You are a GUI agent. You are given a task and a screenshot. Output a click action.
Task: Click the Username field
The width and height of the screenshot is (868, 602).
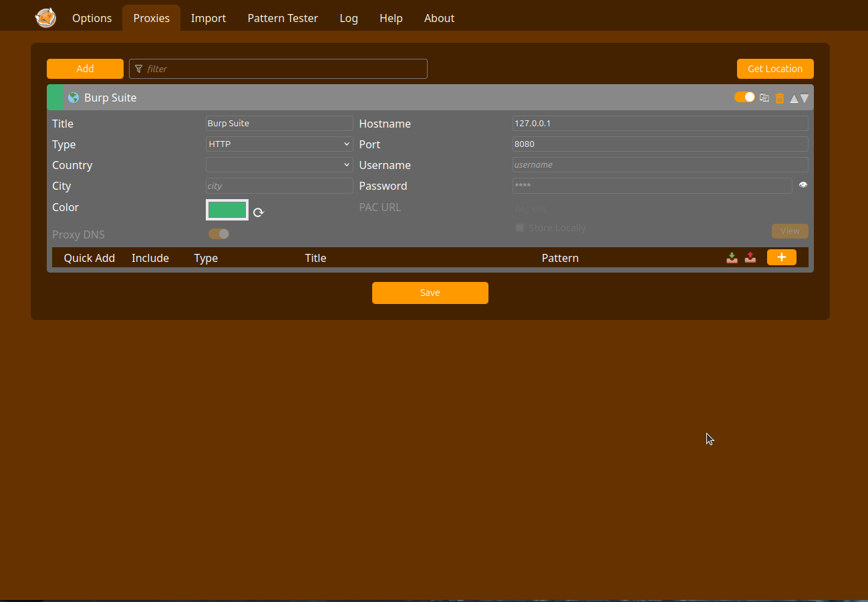(660, 164)
